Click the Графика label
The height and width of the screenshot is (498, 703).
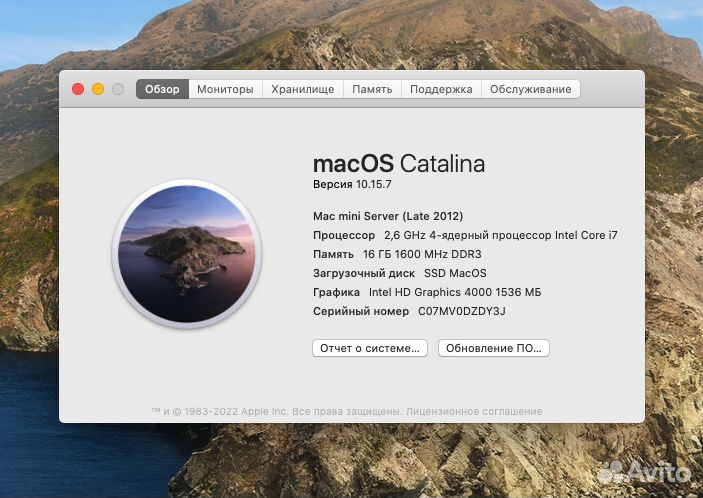pos(336,293)
